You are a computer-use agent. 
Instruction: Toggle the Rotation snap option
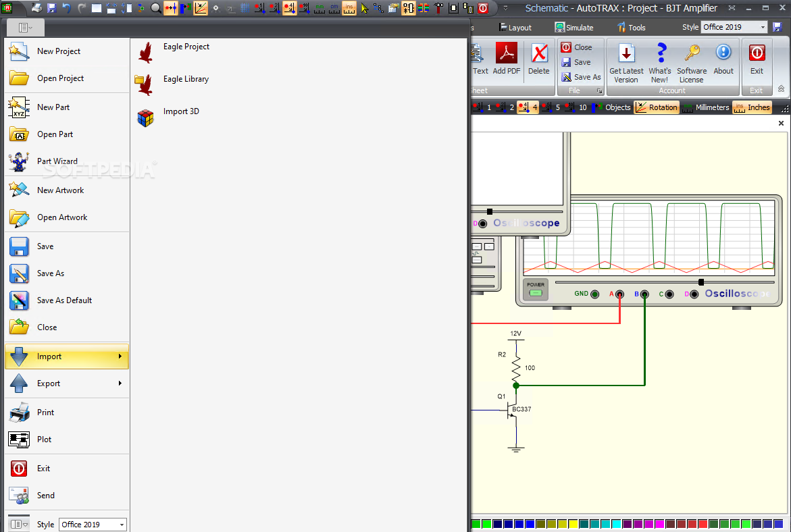click(x=657, y=107)
